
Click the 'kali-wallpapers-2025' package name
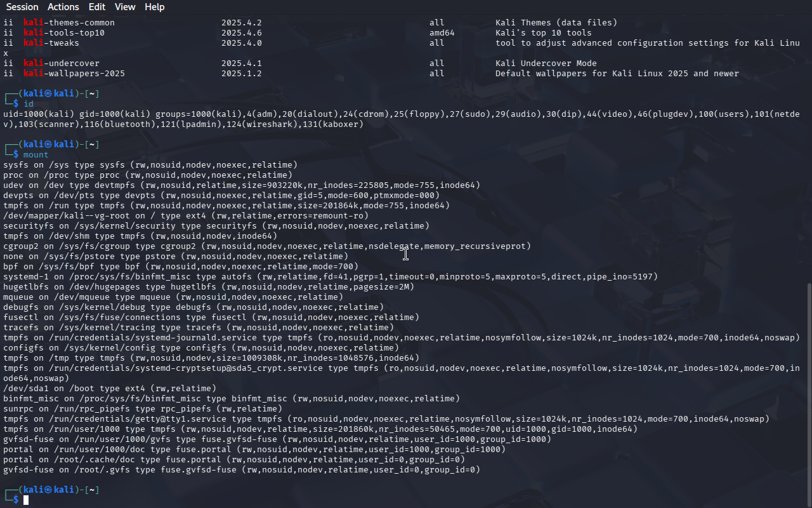click(x=74, y=74)
